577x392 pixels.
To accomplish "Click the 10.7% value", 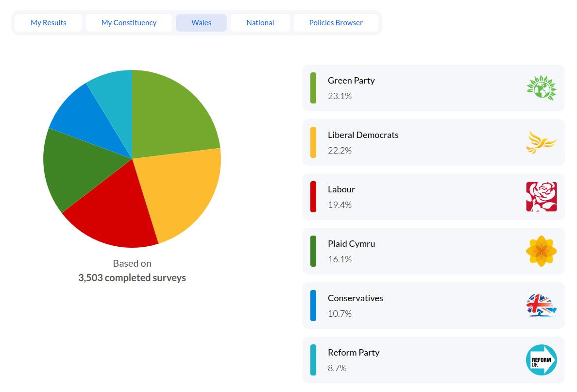I will [339, 314].
